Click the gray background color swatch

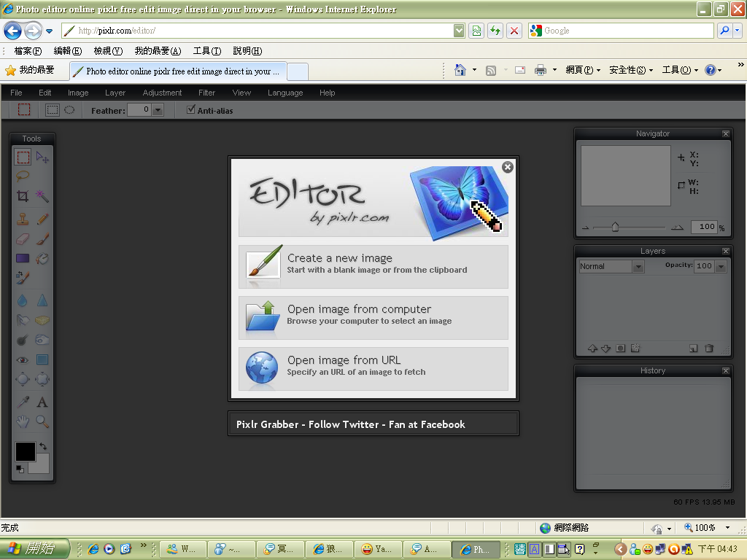pyautogui.click(x=40, y=464)
